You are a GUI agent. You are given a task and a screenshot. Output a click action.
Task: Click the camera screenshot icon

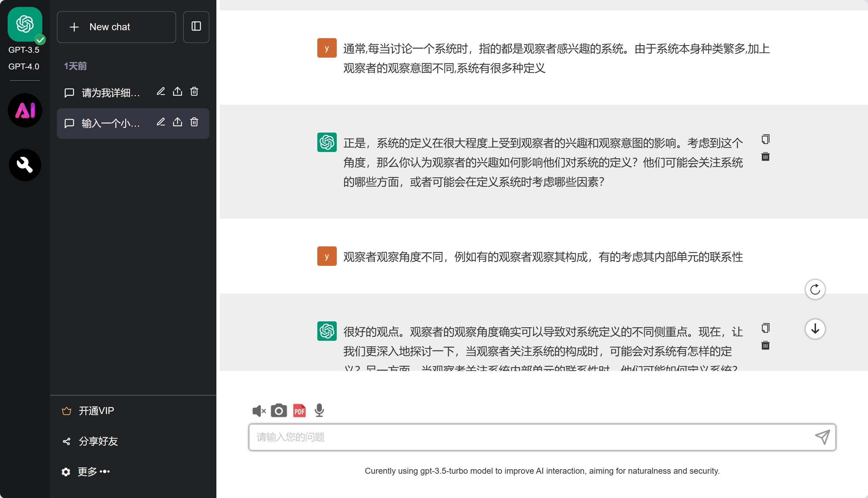tap(279, 411)
